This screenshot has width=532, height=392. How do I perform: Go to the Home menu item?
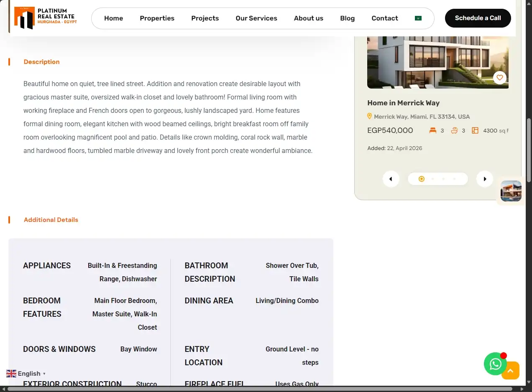[x=113, y=18]
